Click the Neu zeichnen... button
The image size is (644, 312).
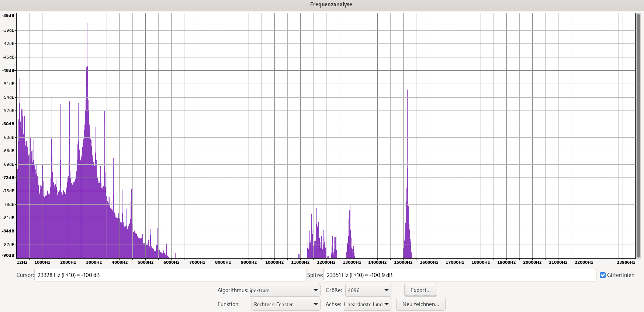pos(420,304)
